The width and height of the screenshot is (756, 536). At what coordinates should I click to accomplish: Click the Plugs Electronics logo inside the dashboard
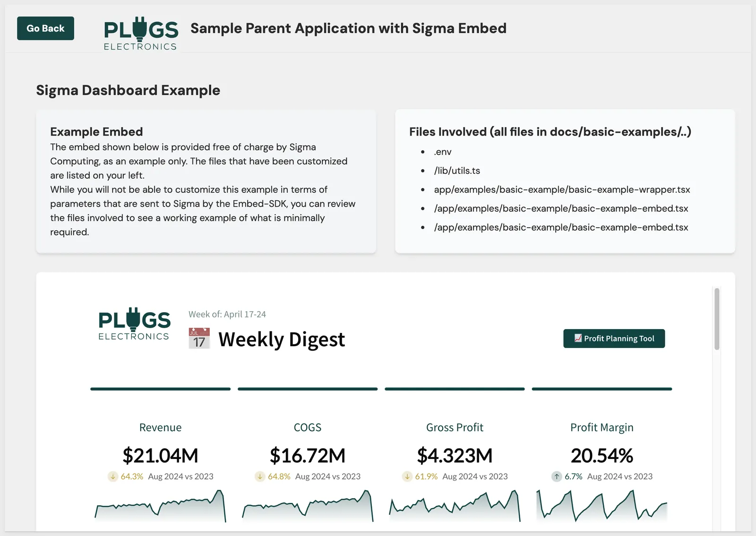click(134, 324)
